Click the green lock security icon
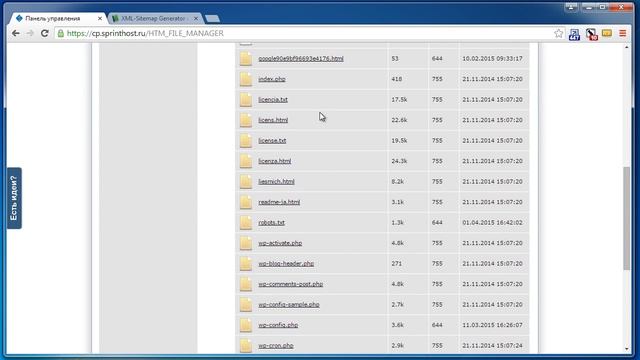 pos(60,33)
